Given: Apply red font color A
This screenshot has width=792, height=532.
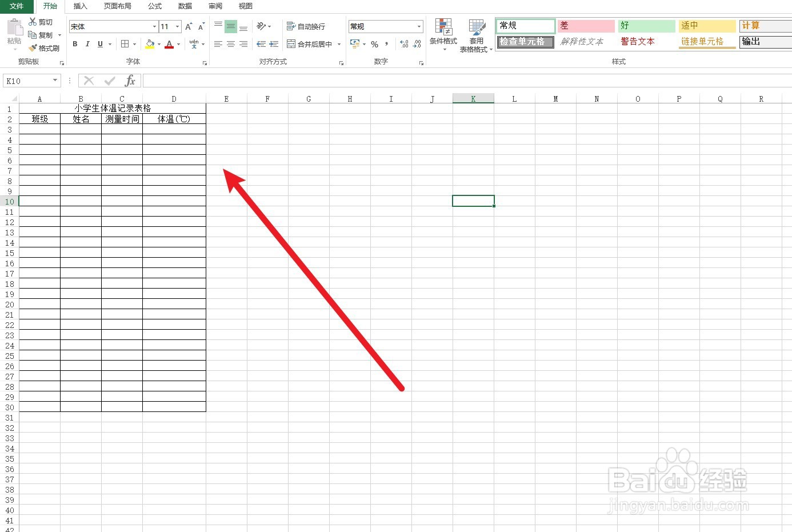Looking at the screenshot, I should tap(169, 44).
